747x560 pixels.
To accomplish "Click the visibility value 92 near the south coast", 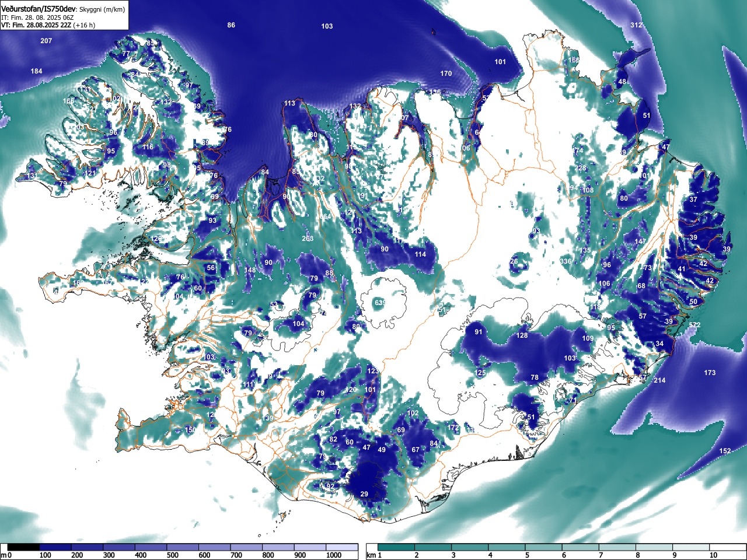I will click(x=330, y=486).
